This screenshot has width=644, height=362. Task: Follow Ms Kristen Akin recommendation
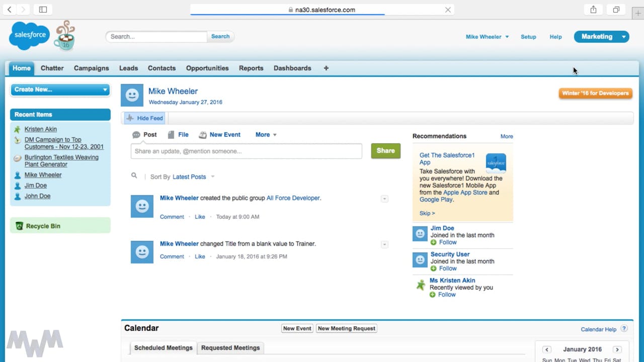coord(443,295)
